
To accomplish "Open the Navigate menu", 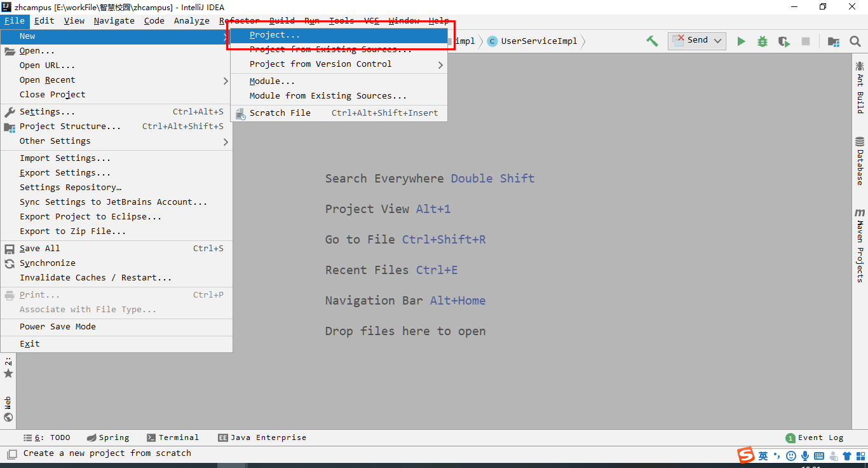I will [x=114, y=20].
